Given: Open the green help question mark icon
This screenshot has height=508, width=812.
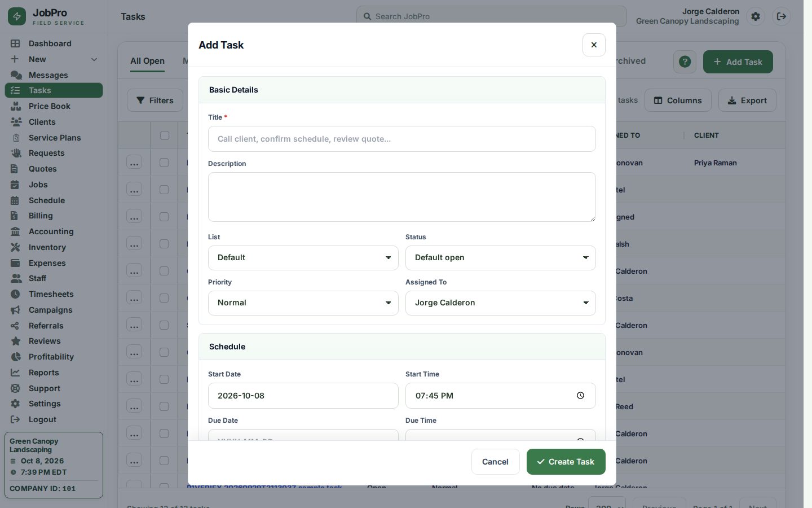Looking at the screenshot, I should (685, 62).
